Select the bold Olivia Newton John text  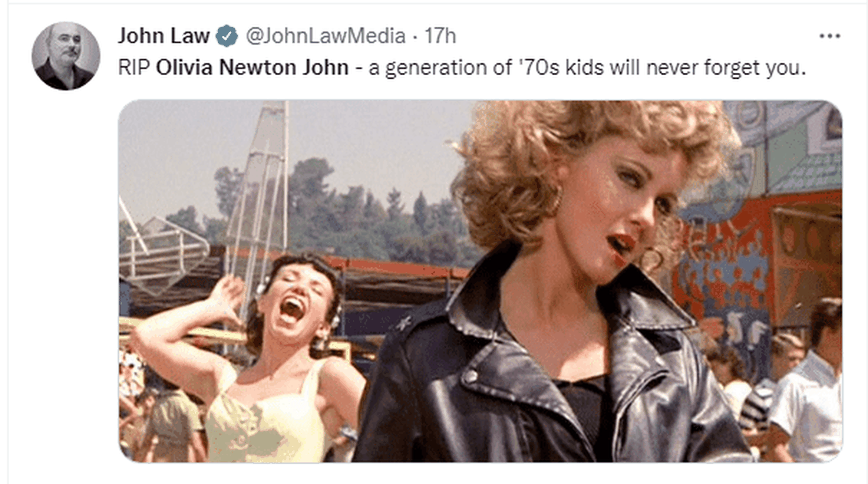coord(252,68)
